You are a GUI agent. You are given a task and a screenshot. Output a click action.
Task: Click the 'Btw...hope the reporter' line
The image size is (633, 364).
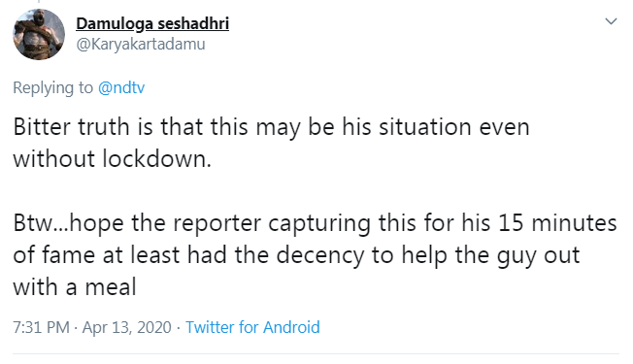tap(315, 223)
